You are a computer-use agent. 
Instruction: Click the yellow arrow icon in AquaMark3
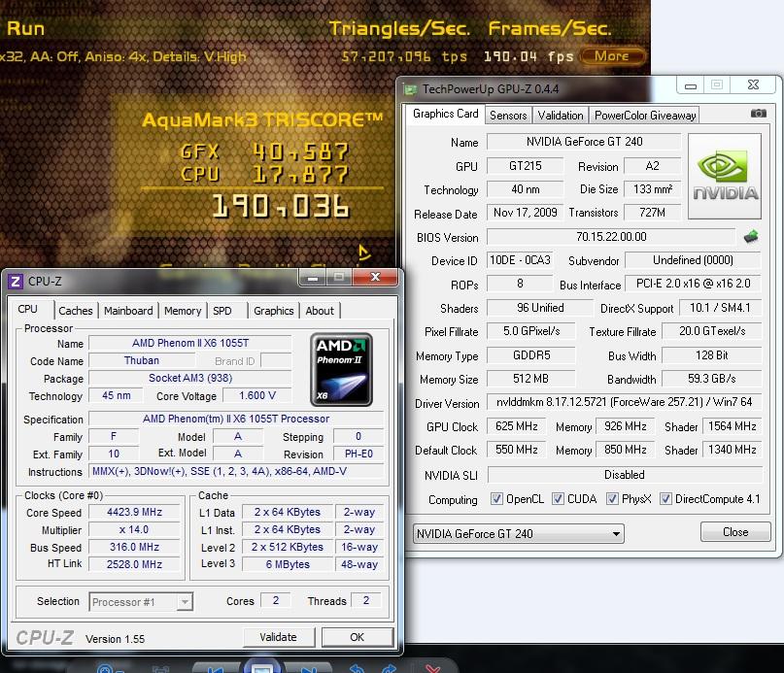tap(364, 252)
